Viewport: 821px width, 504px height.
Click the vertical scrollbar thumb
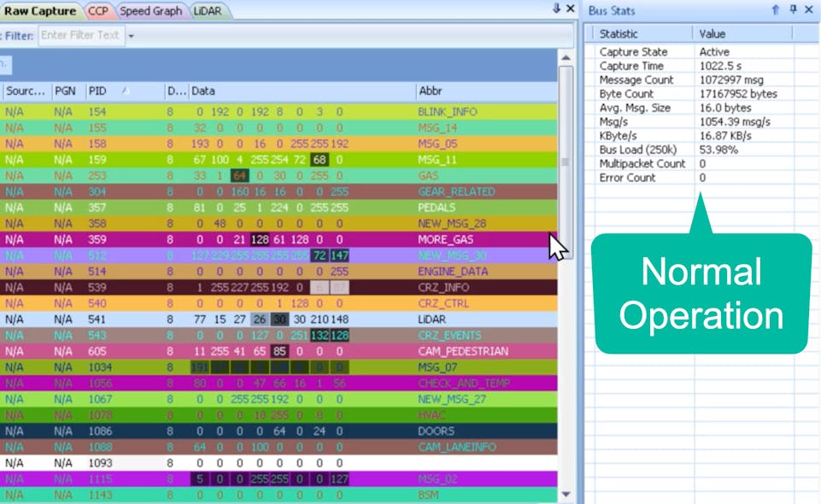566,161
